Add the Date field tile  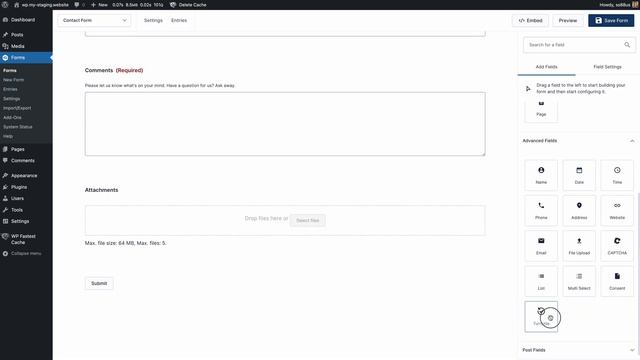click(x=579, y=175)
